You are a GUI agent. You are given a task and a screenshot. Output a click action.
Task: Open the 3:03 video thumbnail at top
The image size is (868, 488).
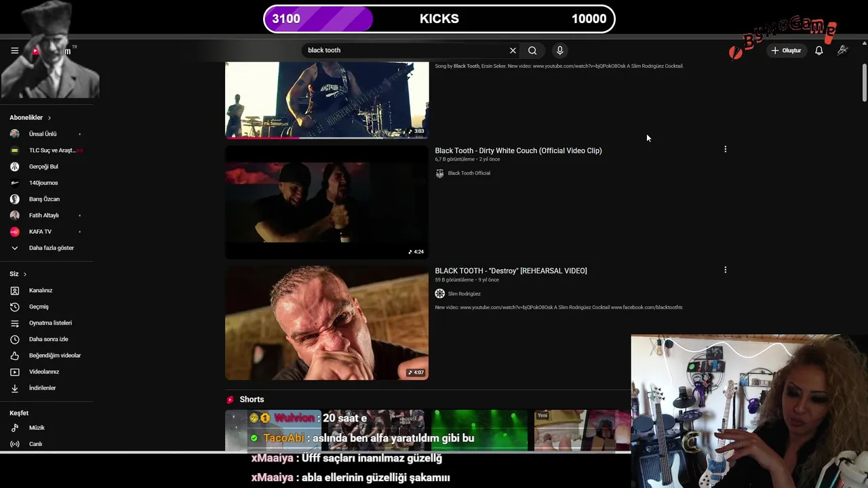pos(327,100)
